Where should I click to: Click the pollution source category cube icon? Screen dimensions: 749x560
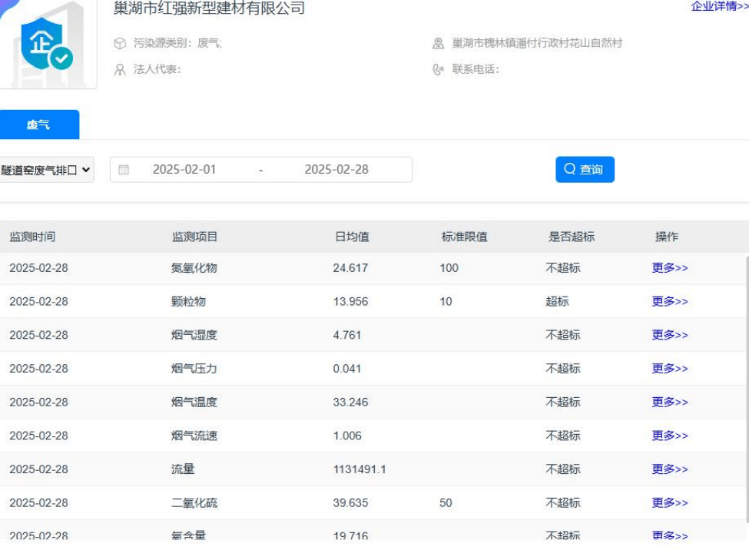(119, 44)
